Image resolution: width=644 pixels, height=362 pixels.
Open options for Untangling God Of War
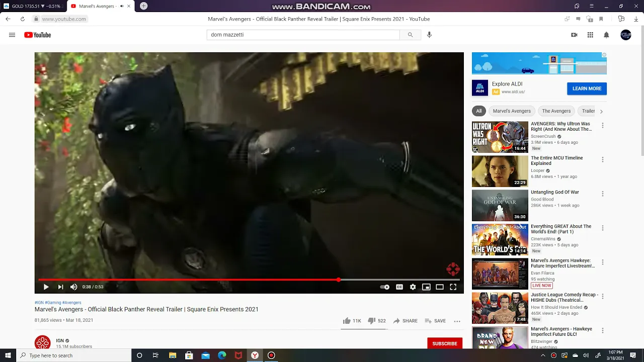[602, 194]
